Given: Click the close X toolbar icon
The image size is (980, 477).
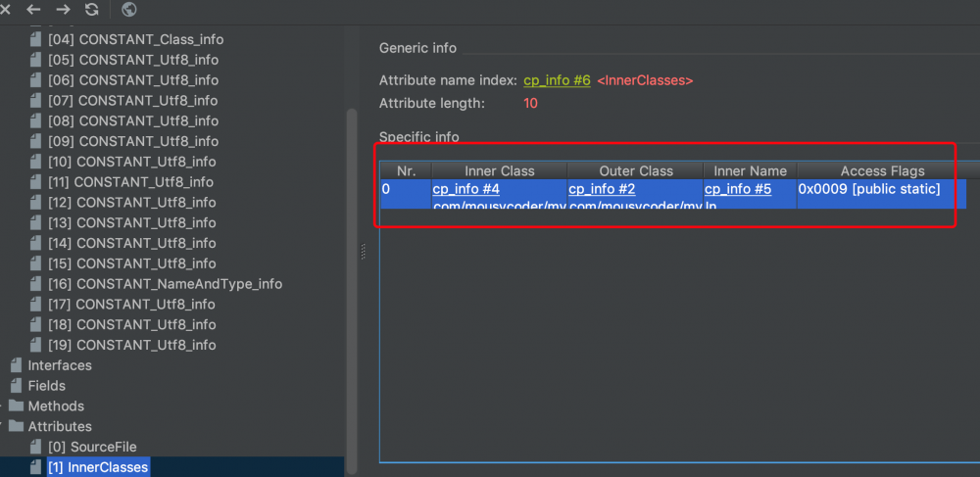Looking at the screenshot, I should pyautogui.click(x=5, y=10).
